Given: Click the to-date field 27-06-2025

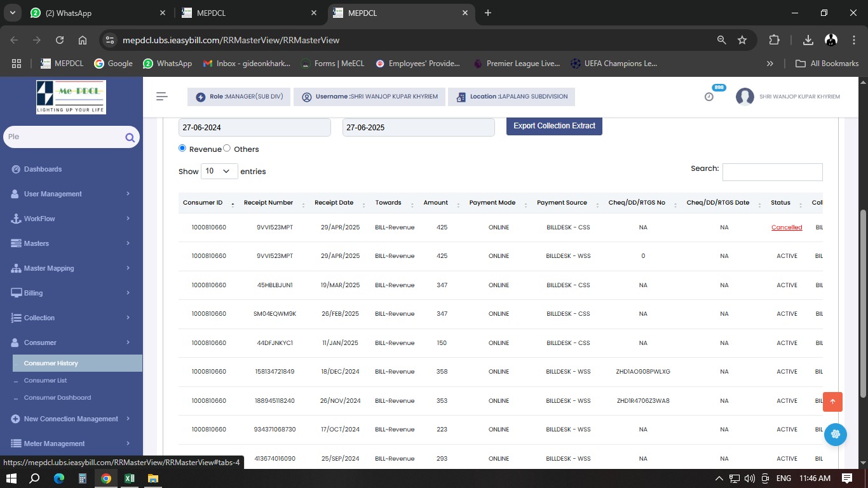Looking at the screenshot, I should (418, 127).
